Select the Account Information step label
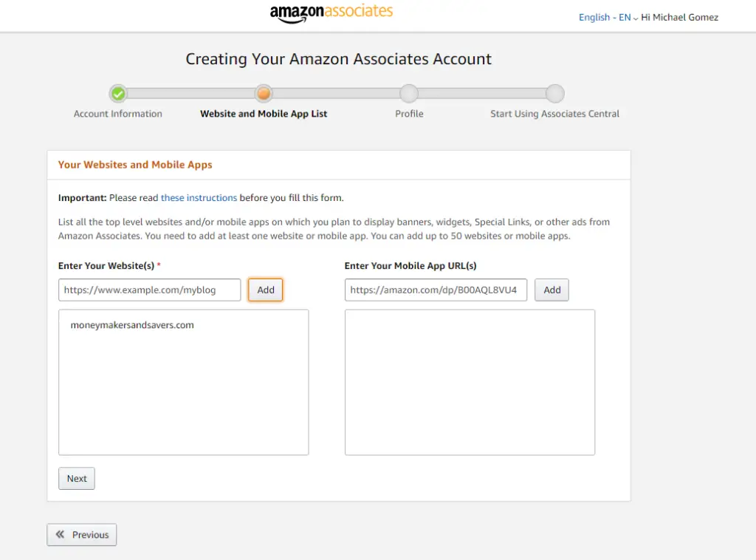 click(118, 114)
